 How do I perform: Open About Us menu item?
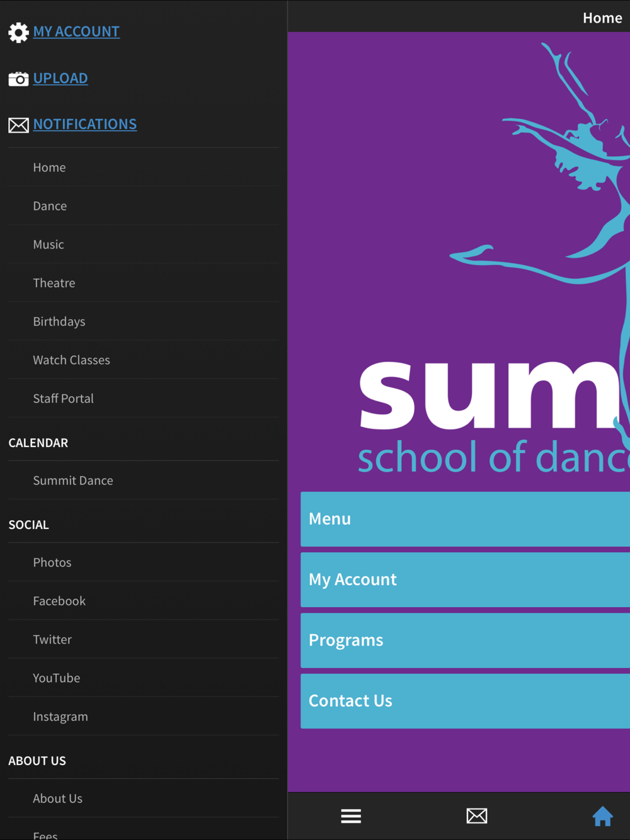tap(144, 798)
